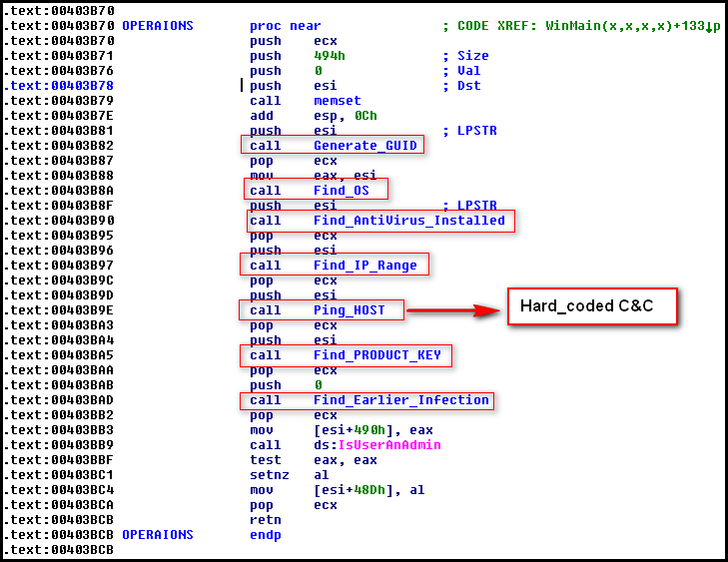Click the Hard_coded C&C annotation box
Image resolution: width=728 pixels, height=562 pixels.
pos(592,305)
